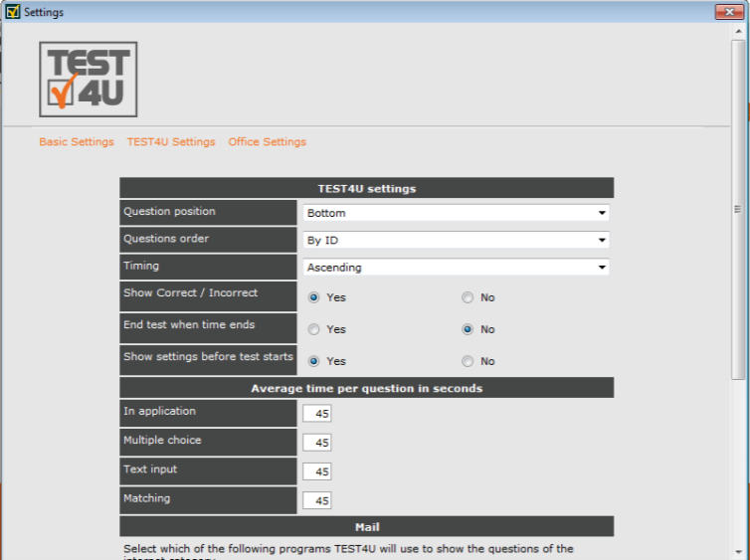
Task: Click the 'Questions order' label
Action: [166, 239]
